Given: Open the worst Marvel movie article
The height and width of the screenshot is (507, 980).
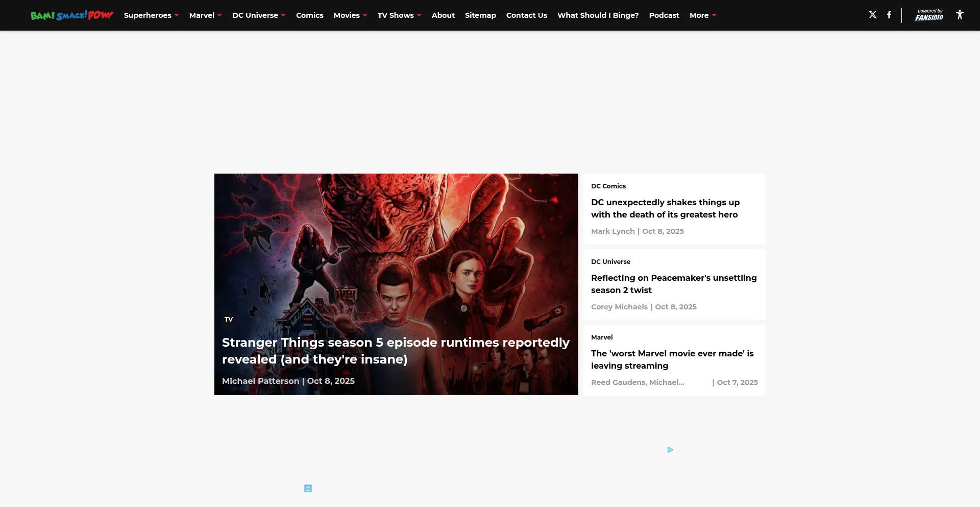Looking at the screenshot, I should tap(672, 359).
